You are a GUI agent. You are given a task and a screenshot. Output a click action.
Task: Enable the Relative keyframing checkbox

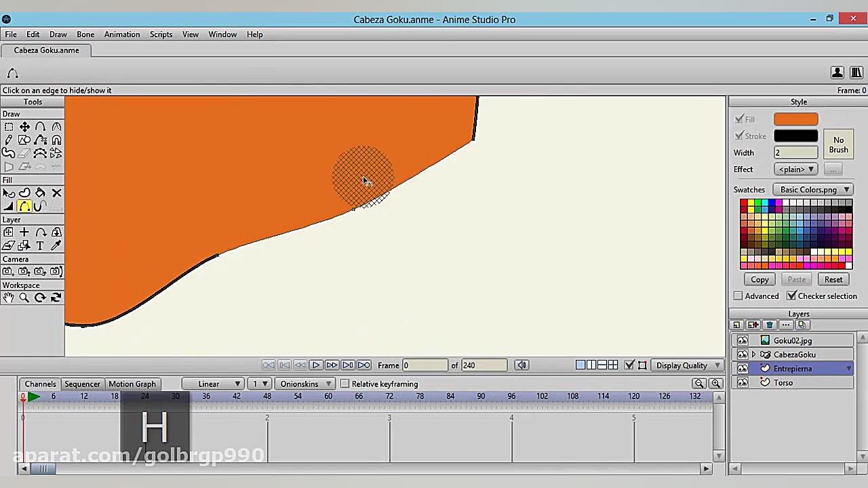point(345,384)
